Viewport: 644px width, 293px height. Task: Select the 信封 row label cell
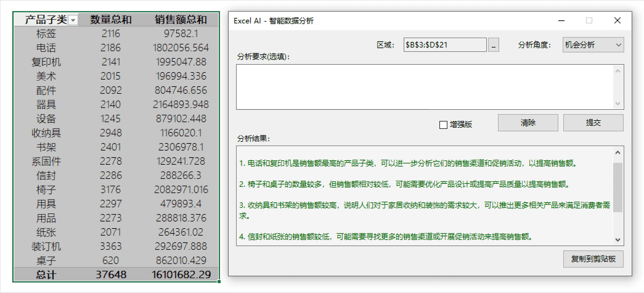[x=46, y=175]
